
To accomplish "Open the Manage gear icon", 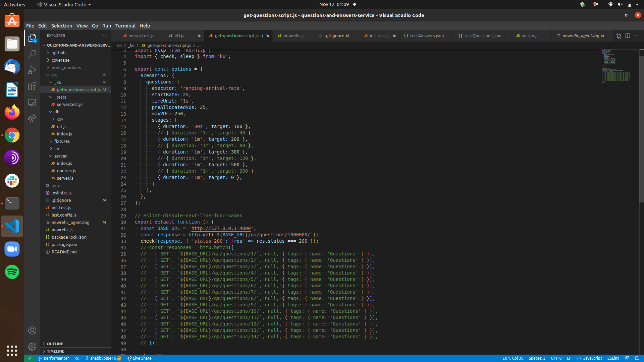I will tap(32, 347).
